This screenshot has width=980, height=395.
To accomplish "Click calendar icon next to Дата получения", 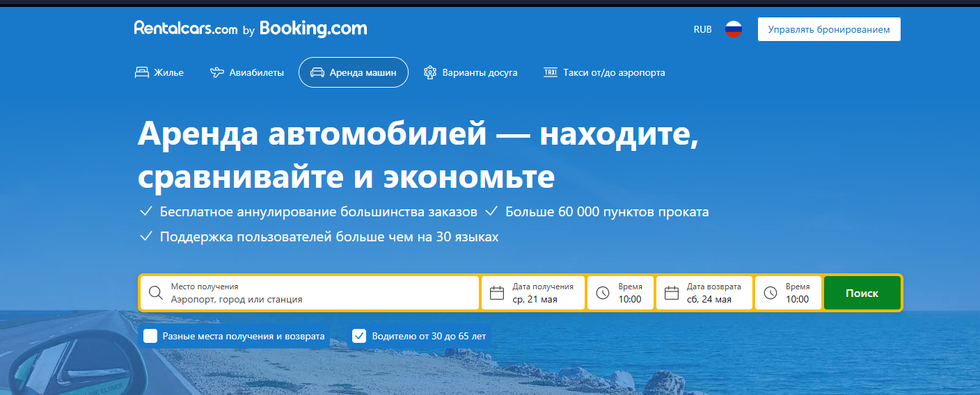I will click(497, 293).
